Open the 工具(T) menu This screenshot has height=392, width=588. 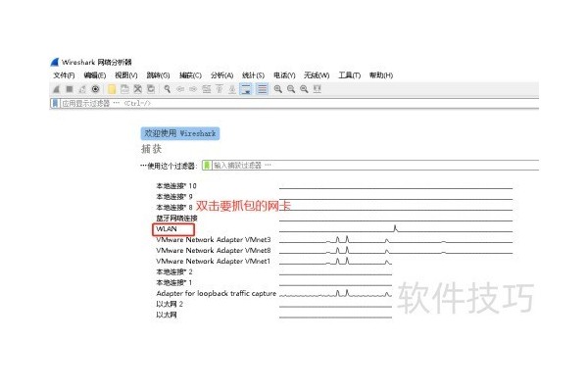pyautogui.click(x=350, y=75)
